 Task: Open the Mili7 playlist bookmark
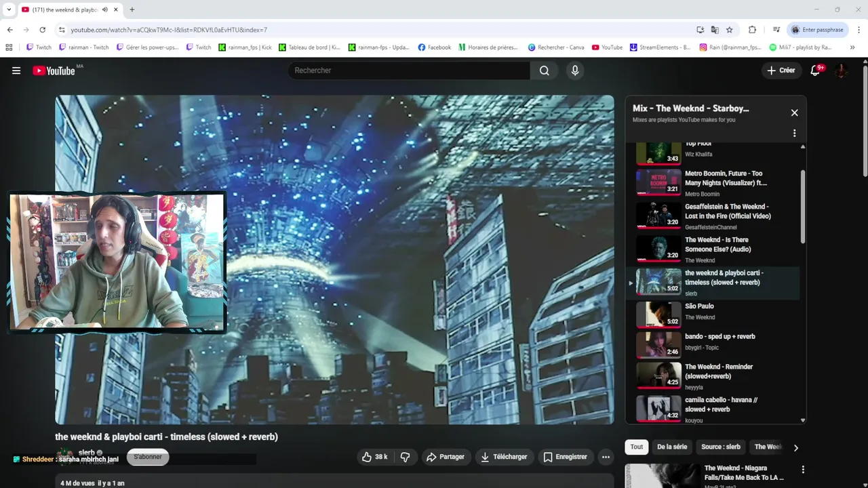800,47
